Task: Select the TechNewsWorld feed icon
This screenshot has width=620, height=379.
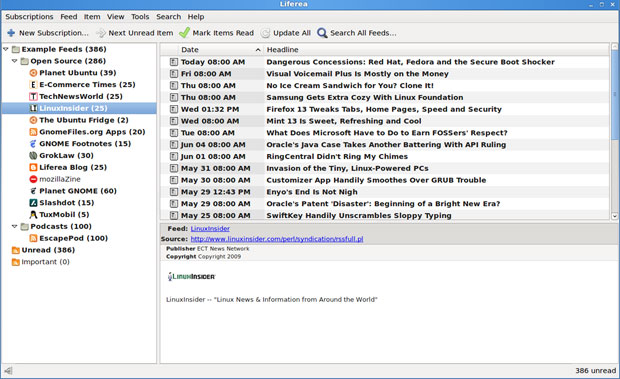Action: click(34, 96)
